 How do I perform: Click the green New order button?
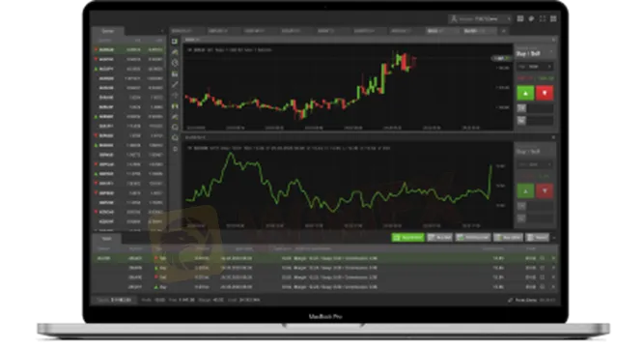(x=407, y=238)
